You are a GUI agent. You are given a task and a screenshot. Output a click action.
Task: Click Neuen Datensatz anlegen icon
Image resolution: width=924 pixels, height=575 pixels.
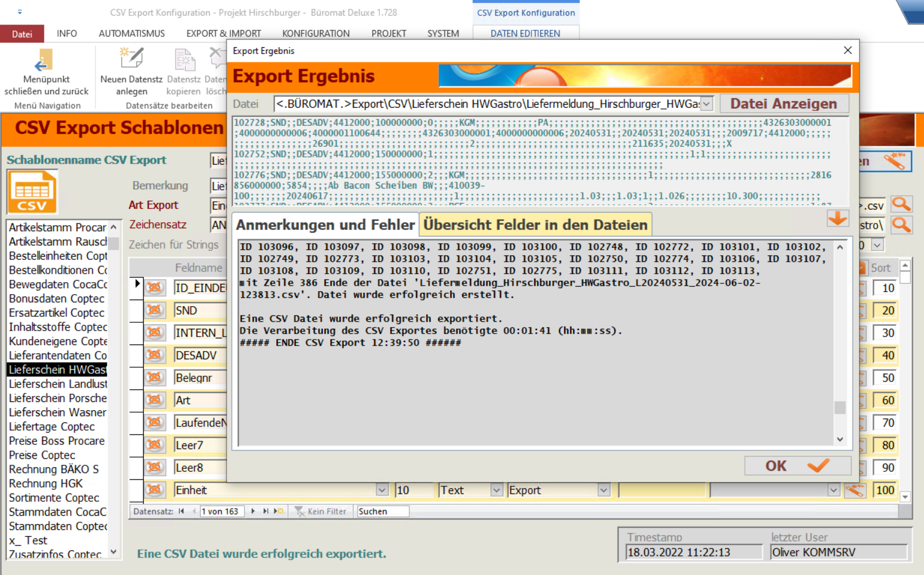click(x=131, y=59)
